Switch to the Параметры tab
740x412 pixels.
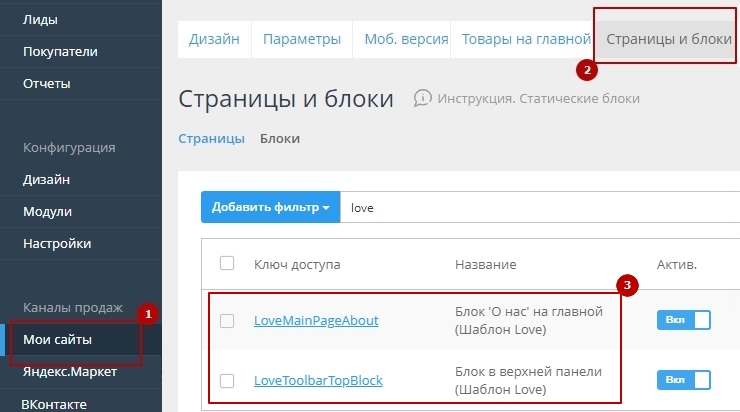click(x=301, y=40)
